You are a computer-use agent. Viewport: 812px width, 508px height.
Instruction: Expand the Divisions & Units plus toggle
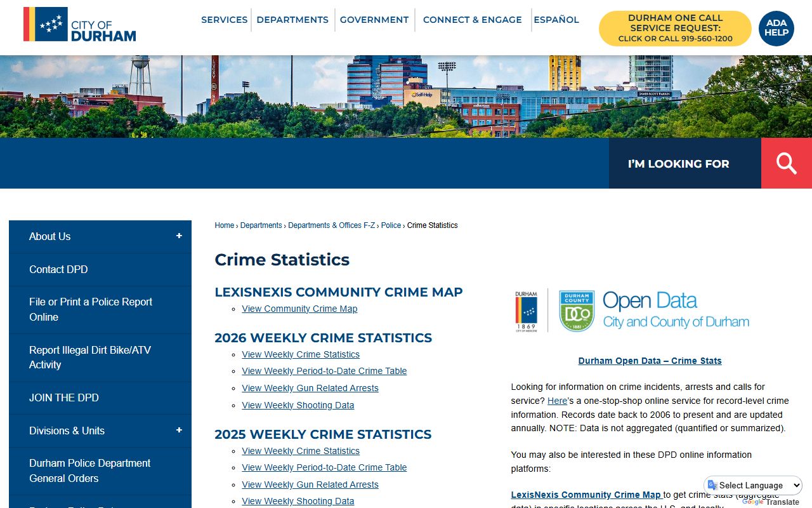tap(179, 431)
